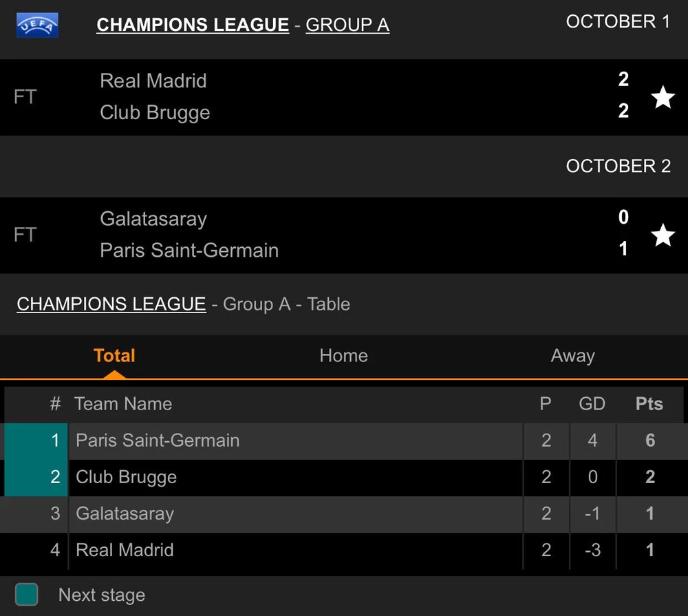688x616 pixels.
Task: Open the CHAMPIONS LEAGUE header link
Action: [x=193, y=25]
